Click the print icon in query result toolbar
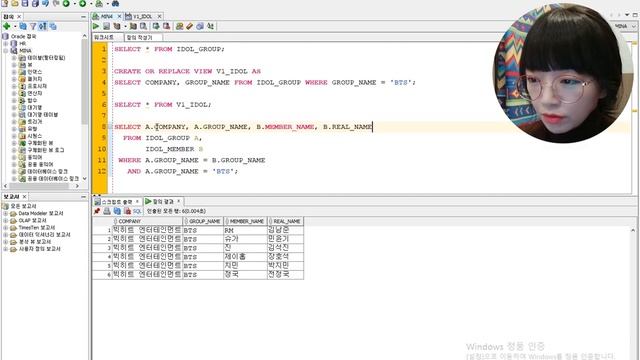Screen dimensions: 640x360 [x=107, y=211]
